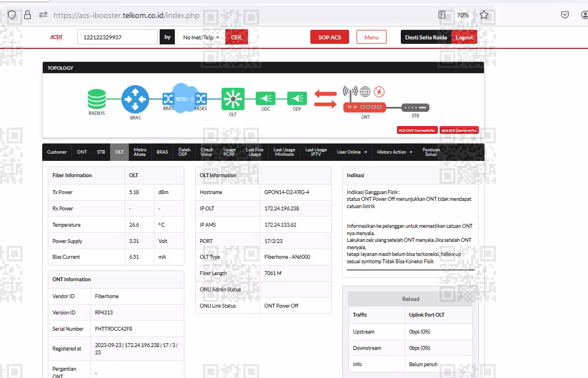The width and height of the screenshot is (588, 378).
Task: Click the RADIUS database icon in topology
Action: click(x=97, y=99)
